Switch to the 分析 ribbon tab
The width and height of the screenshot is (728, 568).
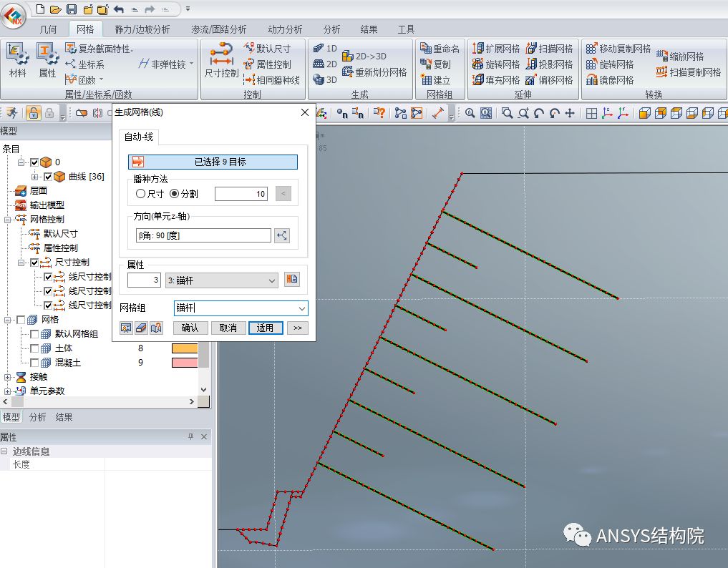pyautogui.click(x=330, y=29)
